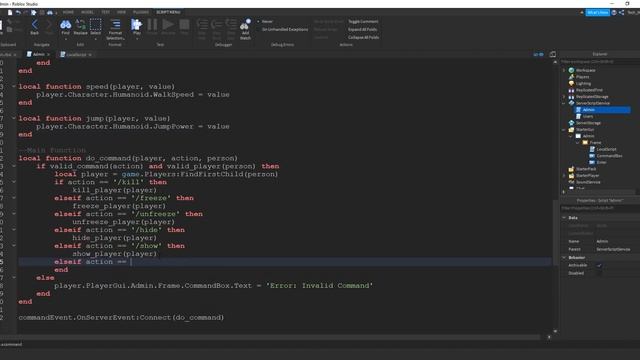Collapse the StarterGui tree node
This screenshot has height=360, width=640.
[x=564, y=129]
